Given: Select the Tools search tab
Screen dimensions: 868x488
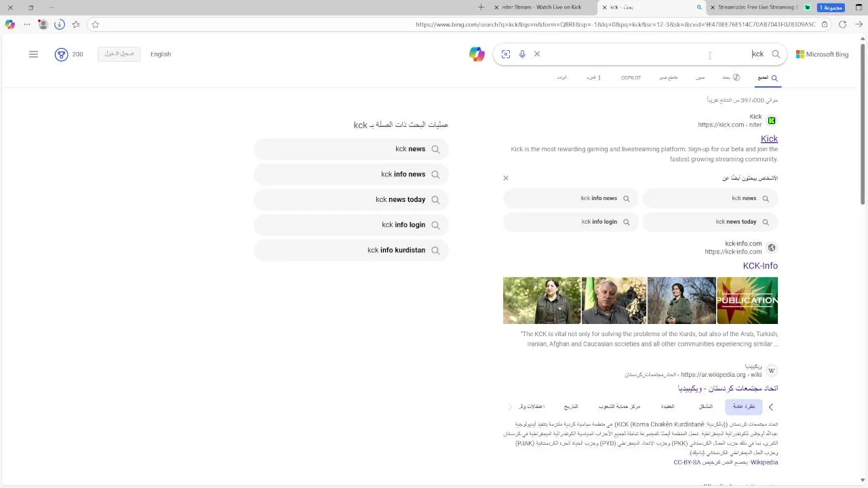Looking at the screenshot, I should coord(561,78).
